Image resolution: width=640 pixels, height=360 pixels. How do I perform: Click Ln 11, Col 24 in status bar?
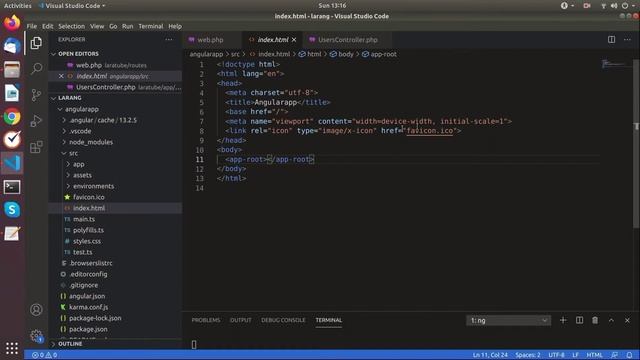tap(490, 355)
